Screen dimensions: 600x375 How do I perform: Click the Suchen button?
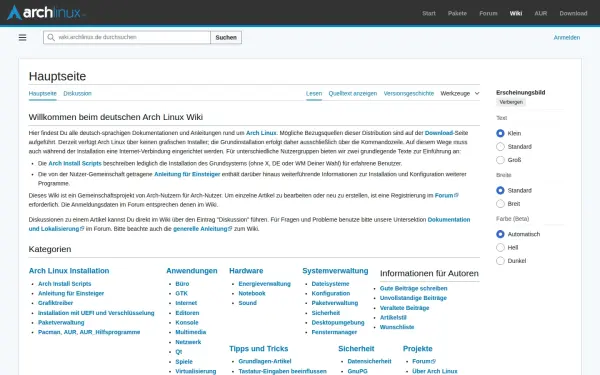pyautogui.click(x=226, y=38)
